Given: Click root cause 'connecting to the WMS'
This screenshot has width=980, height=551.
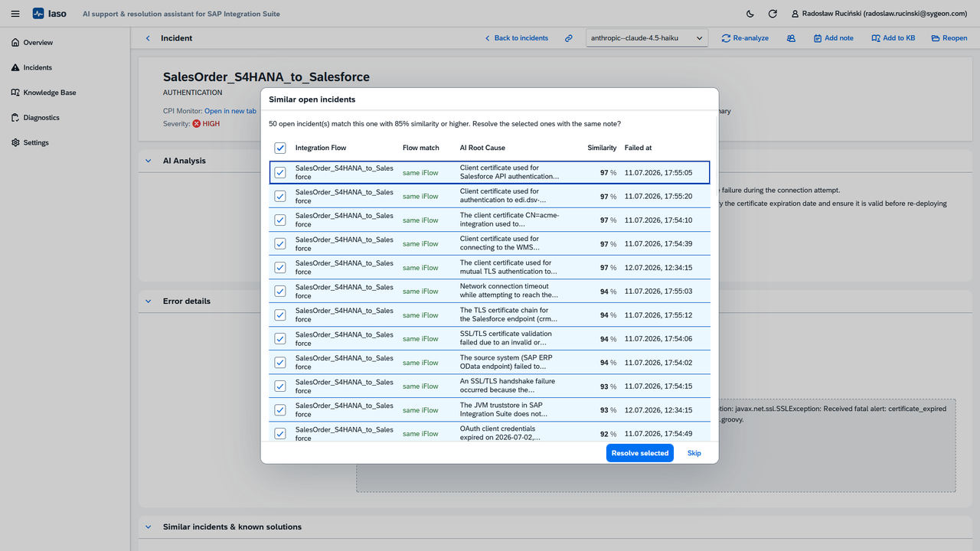Looking at the screenshot, I should pyautogui.click(x=500, y=243).
